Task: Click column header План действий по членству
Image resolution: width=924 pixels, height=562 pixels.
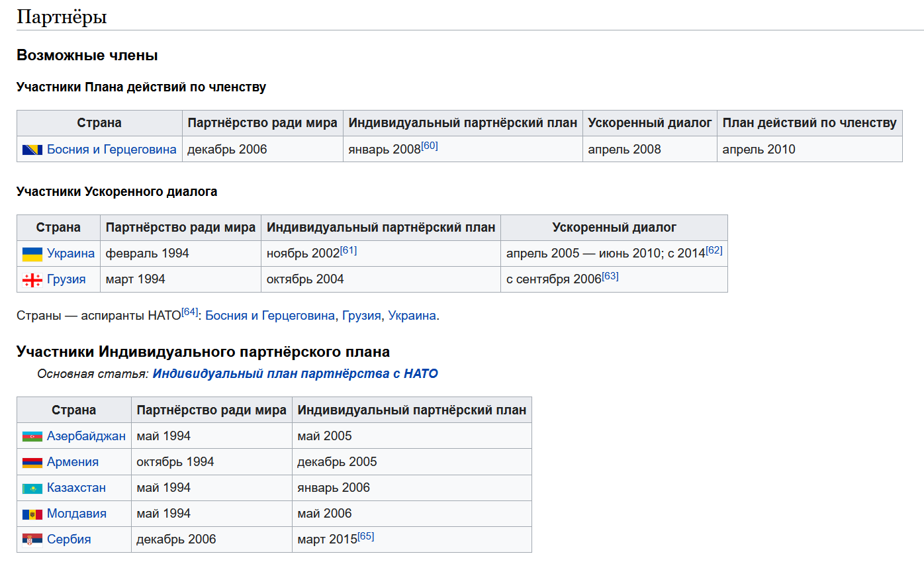Action: [809, 123]
